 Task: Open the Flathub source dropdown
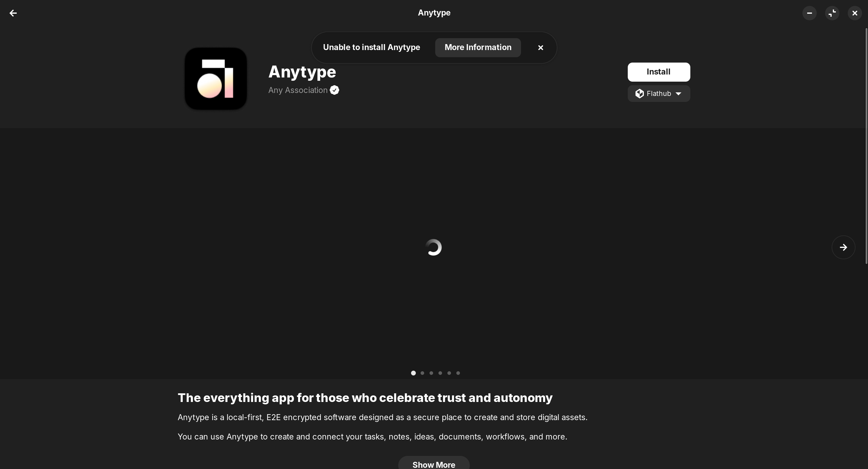pyautogui.click(x=659, y=94)
